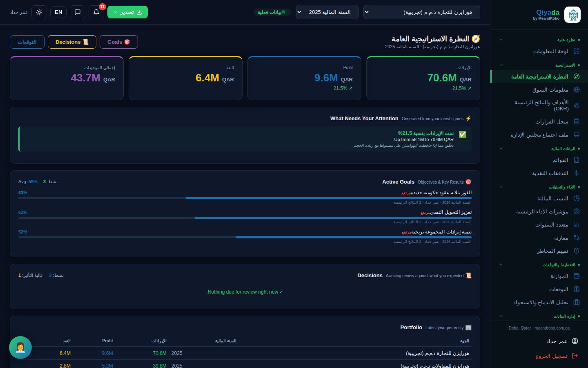Click the الإيرادات 70.6M QAR card
The width and height of the screenshot is (588, 368).
(x=423, y=78)
